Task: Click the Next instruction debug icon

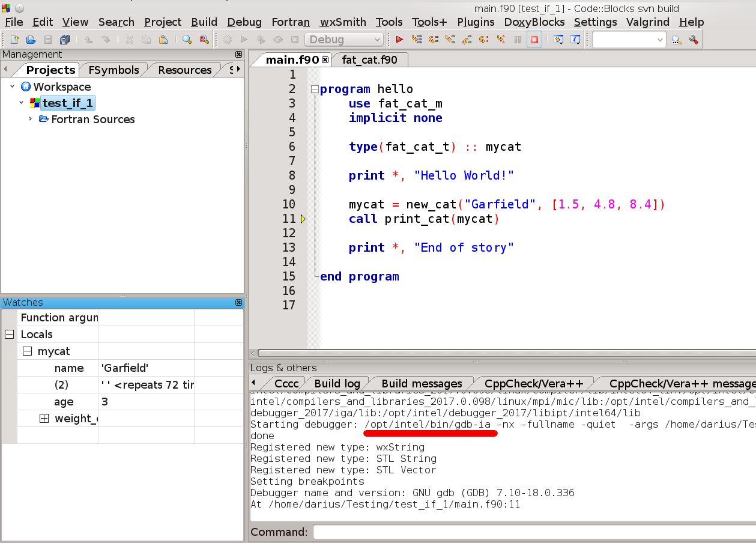Action: click(483, 40)
